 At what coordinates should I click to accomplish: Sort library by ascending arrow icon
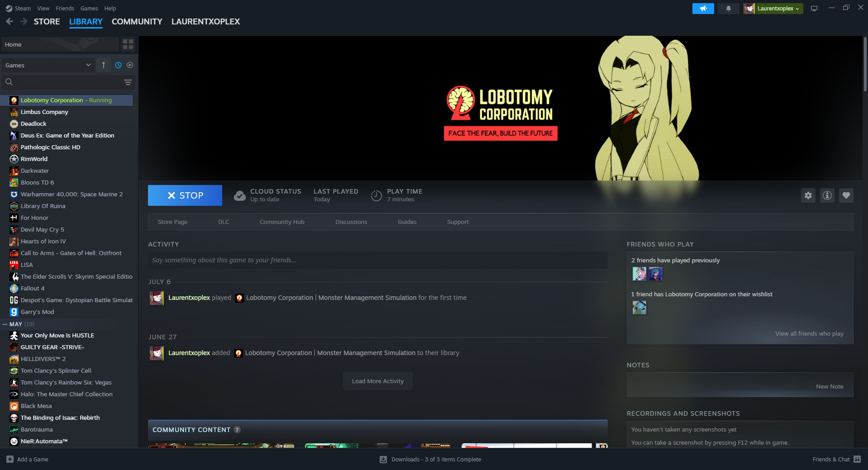click(104, 65)
